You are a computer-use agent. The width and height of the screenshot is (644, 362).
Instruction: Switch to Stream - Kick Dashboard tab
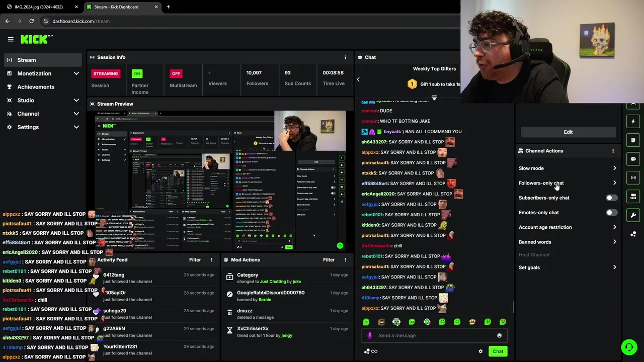(x=122, y=7)
